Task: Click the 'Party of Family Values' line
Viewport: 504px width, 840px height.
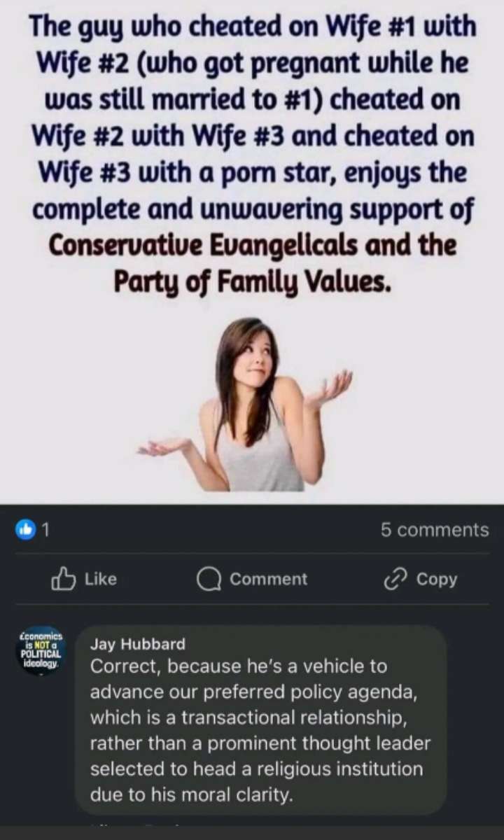Action: click(251, 282)
